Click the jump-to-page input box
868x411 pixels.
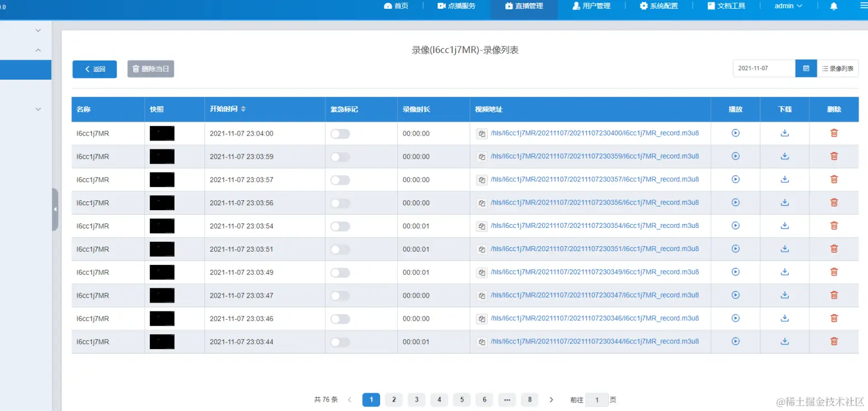597,400
